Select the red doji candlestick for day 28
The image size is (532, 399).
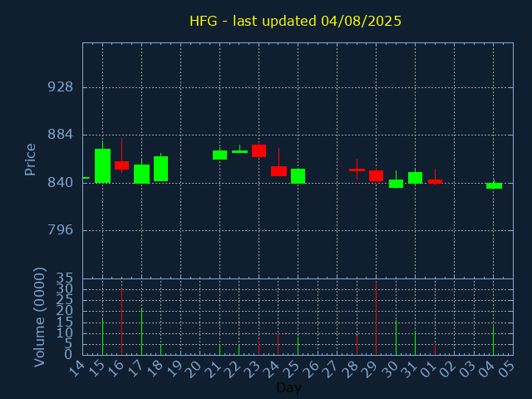click(x=357, y=170)
